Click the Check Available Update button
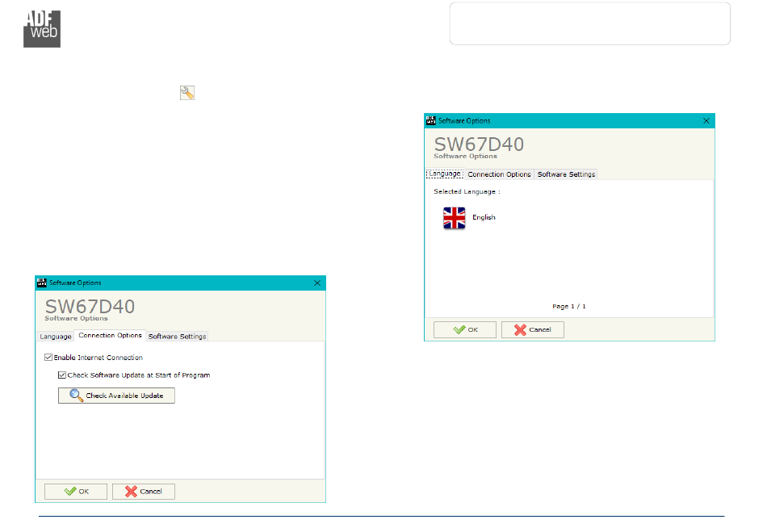 (116, 396)
